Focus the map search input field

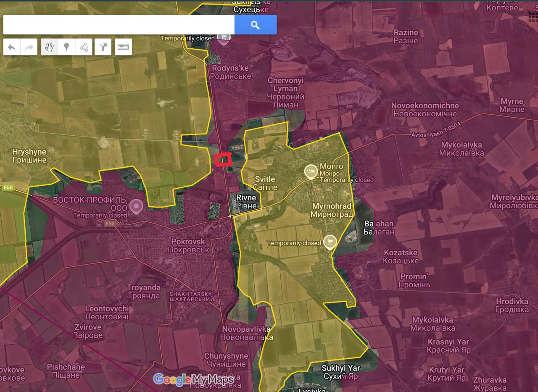[119, 25]
